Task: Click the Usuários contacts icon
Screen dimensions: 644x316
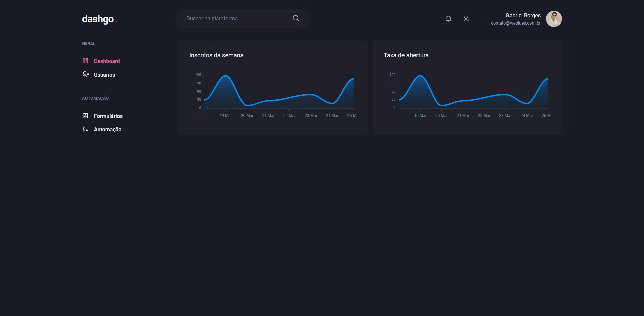Action: click(86, 74)
